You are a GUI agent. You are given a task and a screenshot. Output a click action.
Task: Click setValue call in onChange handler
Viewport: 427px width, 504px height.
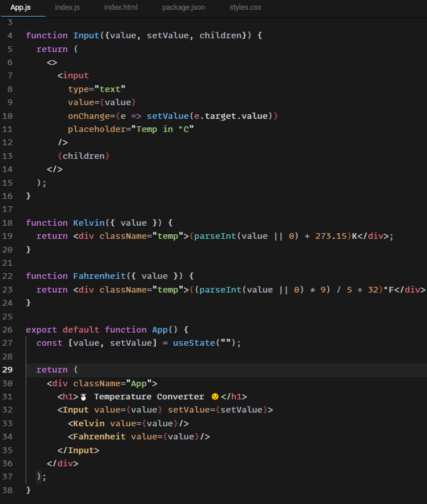(x=168, y=116)
